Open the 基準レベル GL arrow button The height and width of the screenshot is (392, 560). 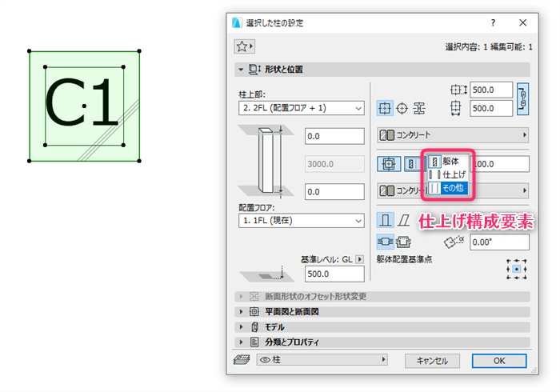(360, 259)
